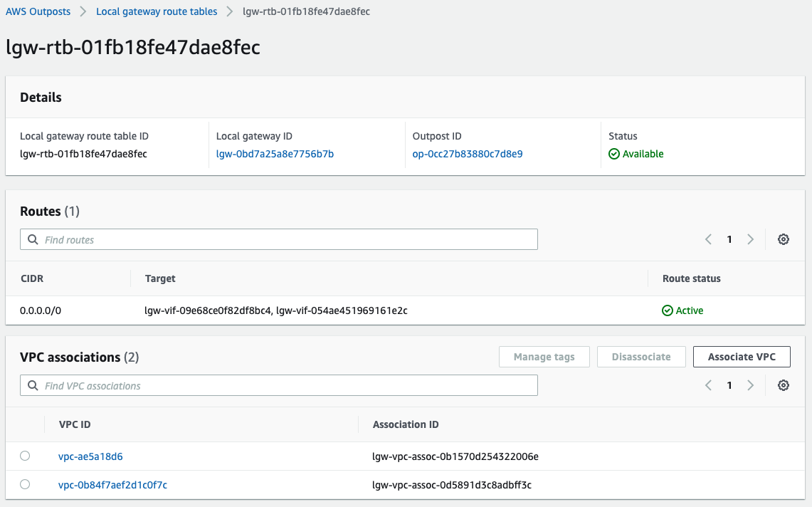Click the Available status check icon

(613, 154)
